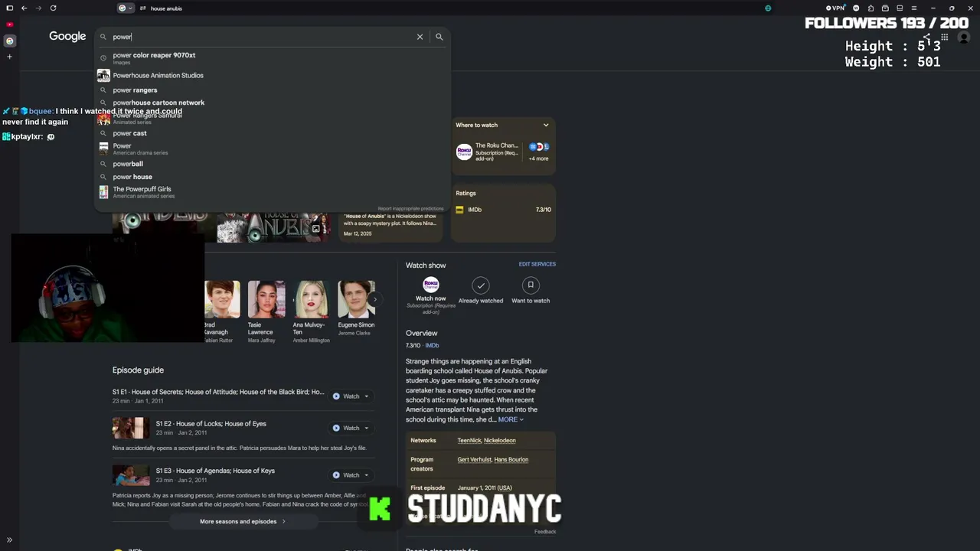Open the TeenNick network link
The width and height of the screenshot is (980, 551).
pyautogui.click(x=469, y=441)
